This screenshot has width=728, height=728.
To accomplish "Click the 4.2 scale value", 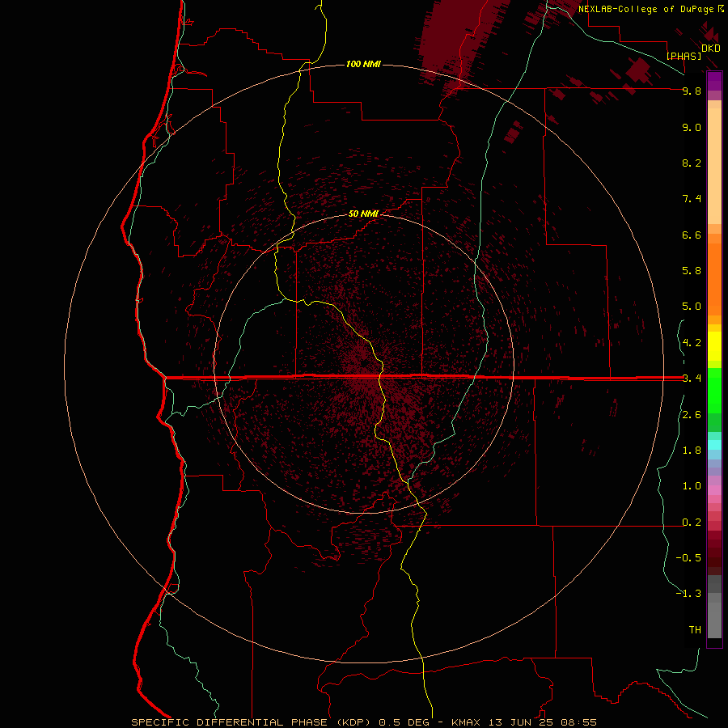I will click(692, 343).
